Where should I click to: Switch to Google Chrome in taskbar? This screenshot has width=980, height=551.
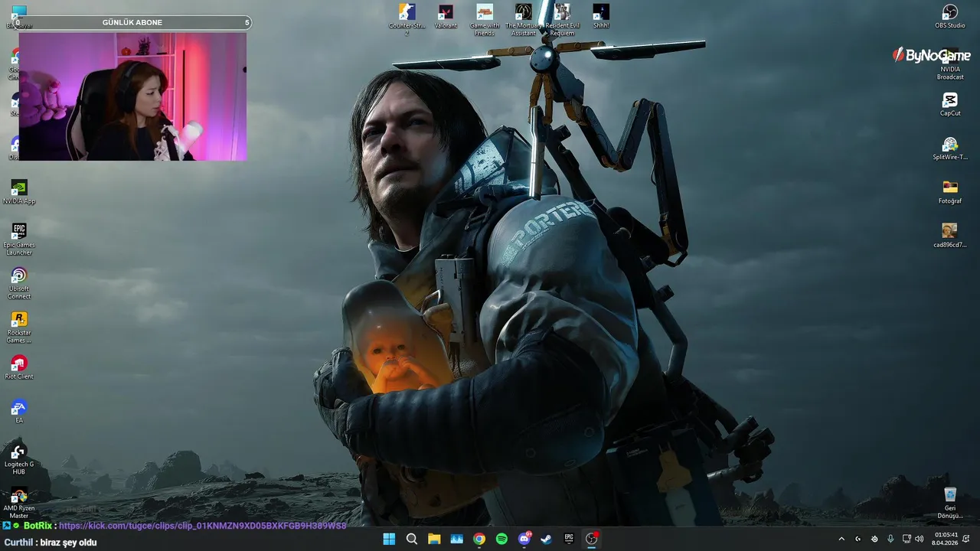(479, 539)
